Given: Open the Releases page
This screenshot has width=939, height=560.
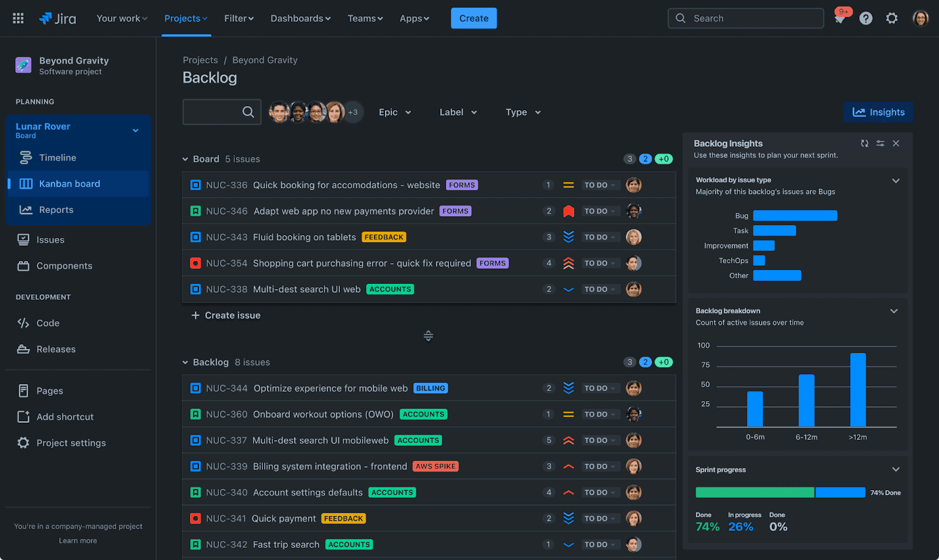Looking at the screenshot, I should click(x=56, y=349).
